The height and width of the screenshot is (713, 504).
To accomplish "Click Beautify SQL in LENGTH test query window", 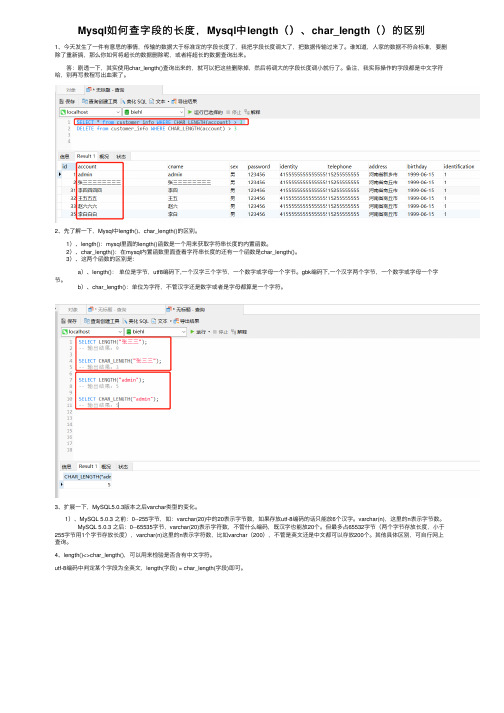I will pos(136,321).
